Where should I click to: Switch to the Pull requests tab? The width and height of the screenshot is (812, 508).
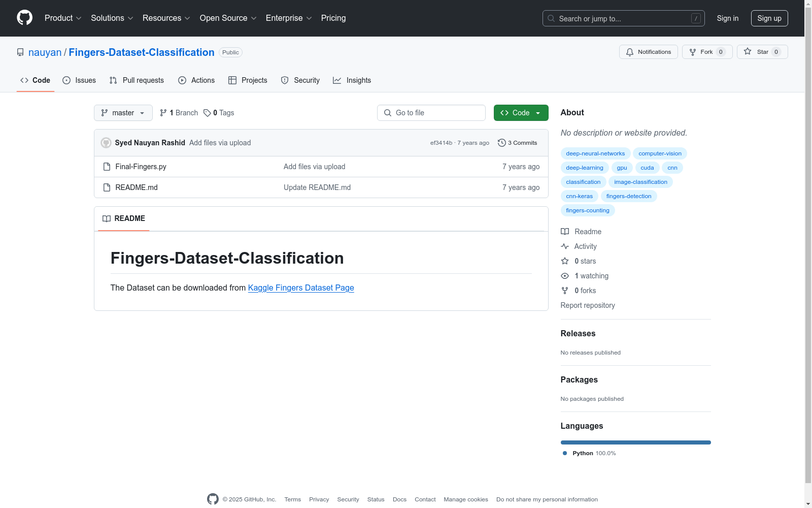click(137, 80)
